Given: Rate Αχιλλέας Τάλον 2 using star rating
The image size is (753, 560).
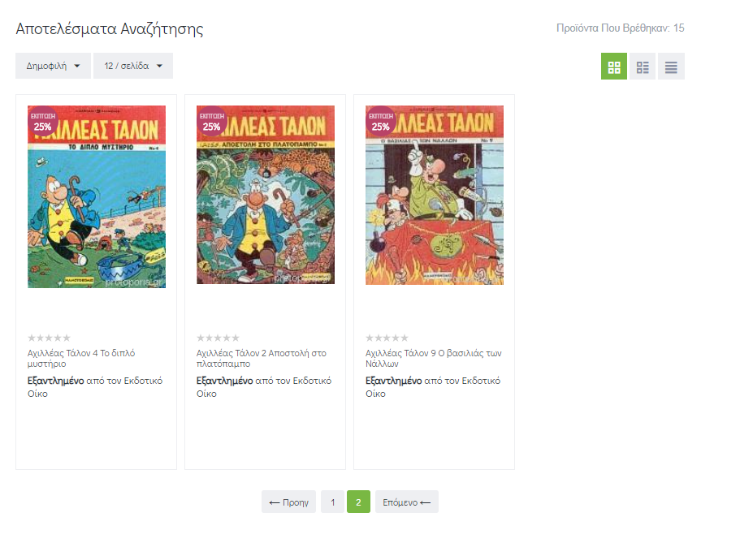Looking at the screenshot, I should (218, 338).
